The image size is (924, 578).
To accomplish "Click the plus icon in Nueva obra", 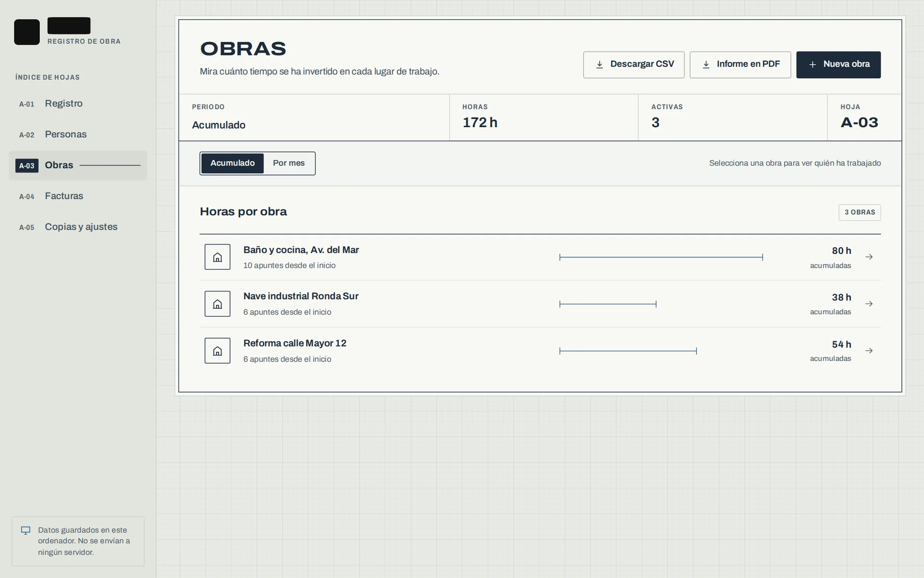I will click(x=812, y=65).
